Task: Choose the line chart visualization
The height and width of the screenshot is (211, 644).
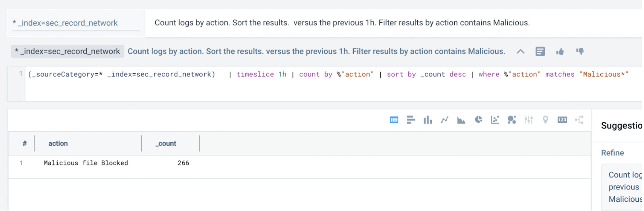Action: click(444, 120)
